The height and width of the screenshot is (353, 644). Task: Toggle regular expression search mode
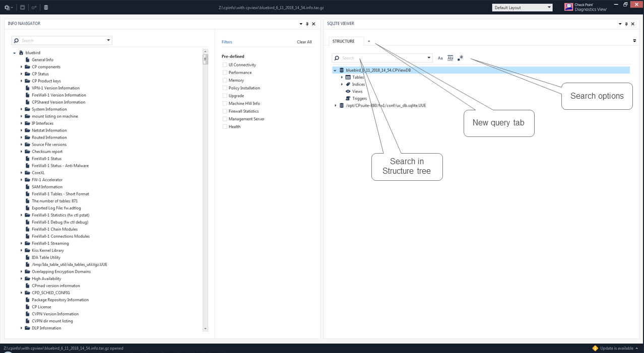[x=460, y=58]
